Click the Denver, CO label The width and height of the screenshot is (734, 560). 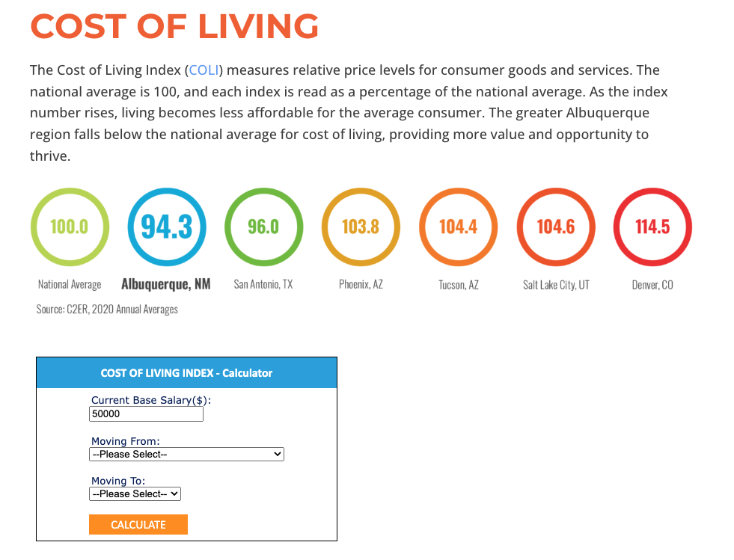click(652, 285)
